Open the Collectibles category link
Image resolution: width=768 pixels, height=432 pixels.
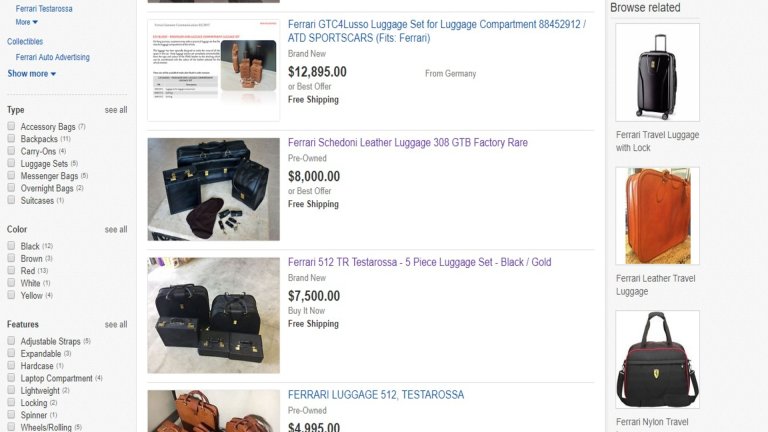(x=25, y=42)
